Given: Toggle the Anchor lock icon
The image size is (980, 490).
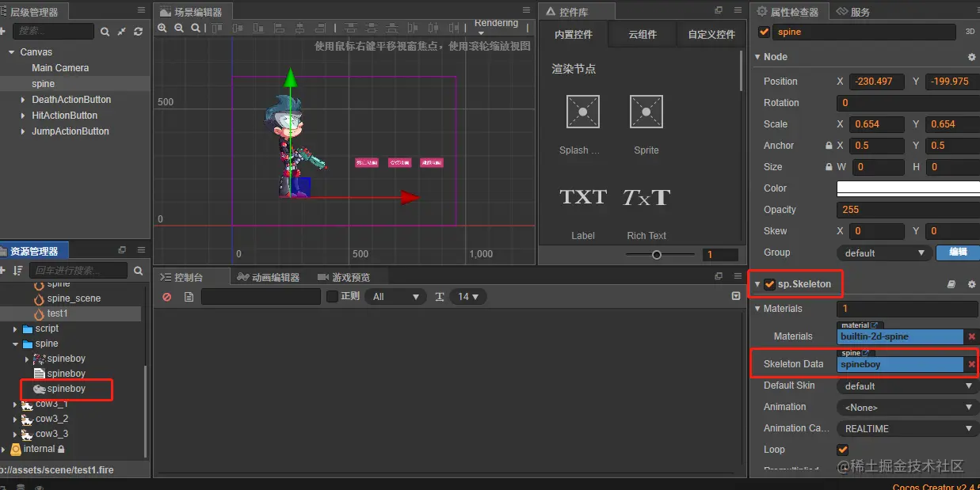Looking at the screenshot, I should 829,146.
